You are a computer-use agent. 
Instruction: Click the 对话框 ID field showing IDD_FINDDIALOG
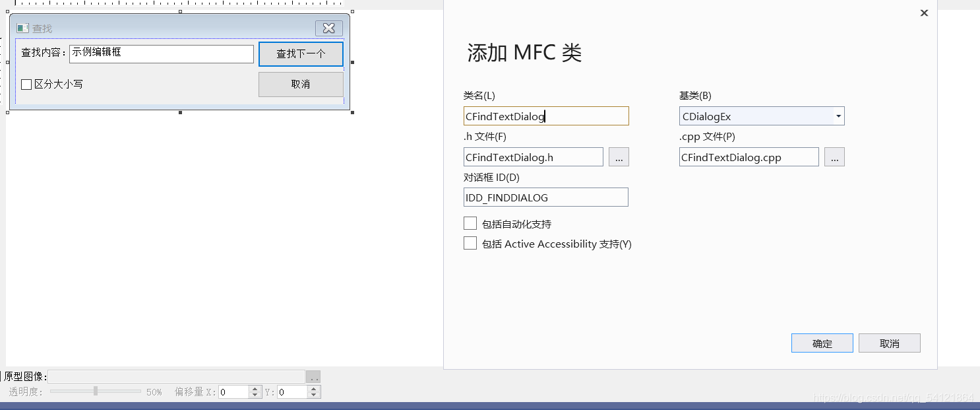coord(546,197)
